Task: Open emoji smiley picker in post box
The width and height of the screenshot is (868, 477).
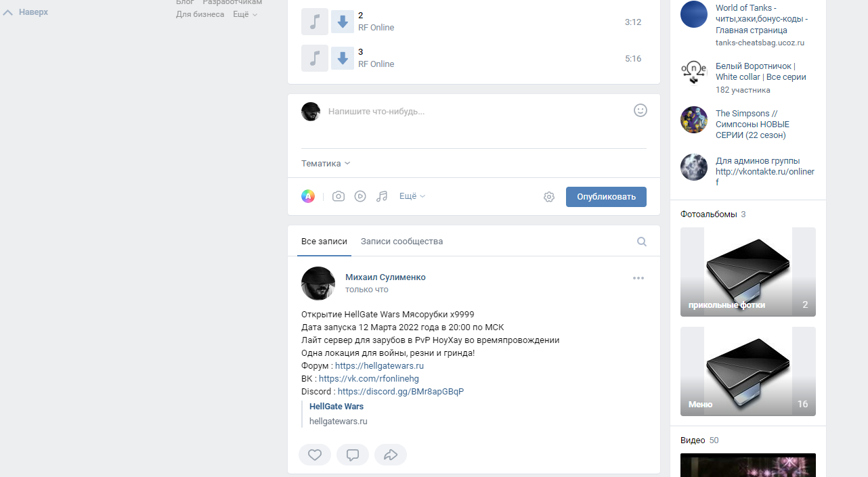Action: click(641, 110)
